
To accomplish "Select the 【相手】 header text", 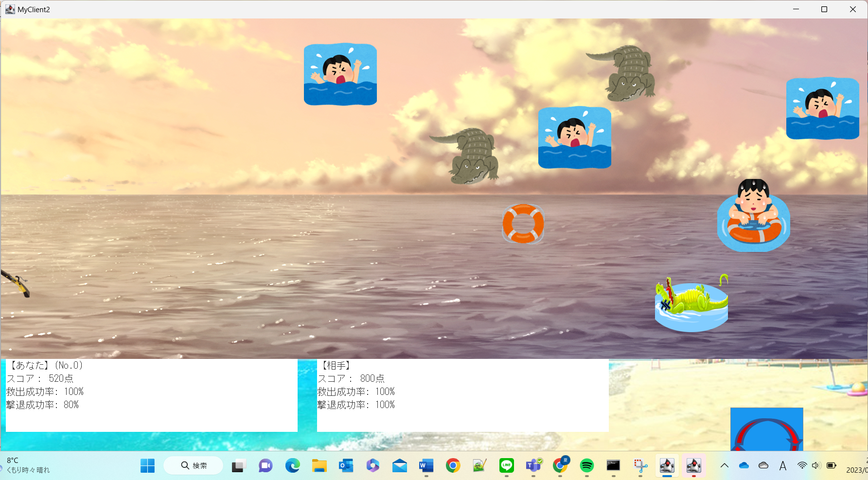I will (x=336, y=365).
